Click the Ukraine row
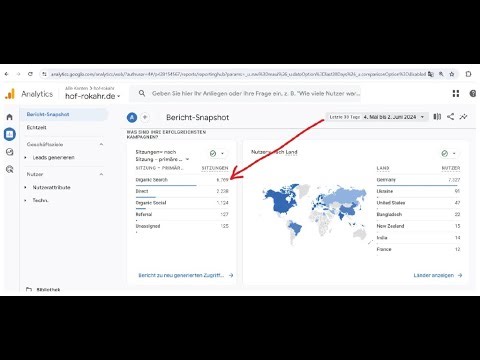 point(418,191)
